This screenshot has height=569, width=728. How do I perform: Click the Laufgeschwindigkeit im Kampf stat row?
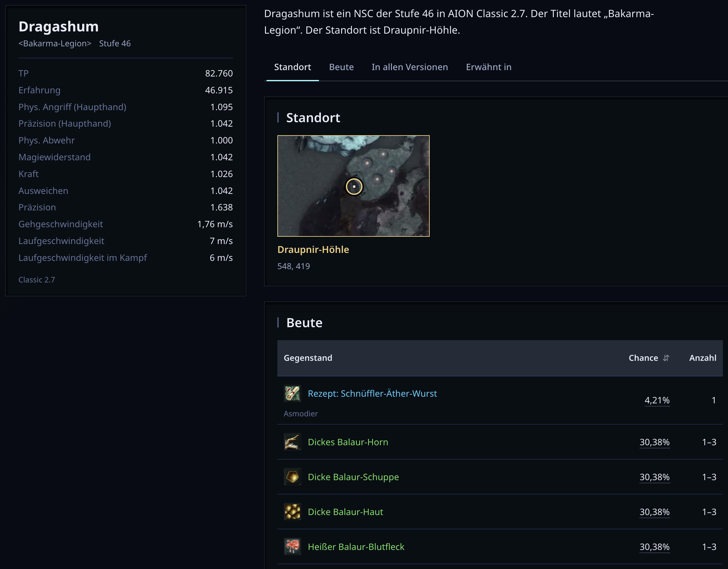pyautogui.click(x=125, y=258)
